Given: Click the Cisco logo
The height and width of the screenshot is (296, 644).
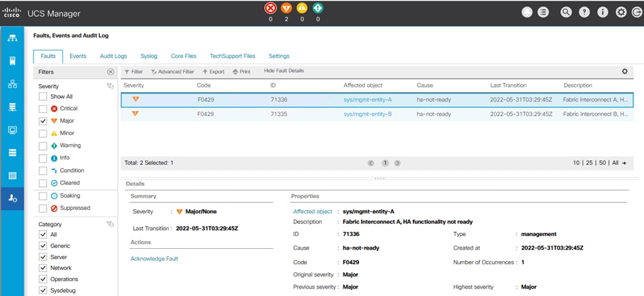Looking at the screenshot, I should 11,12.
